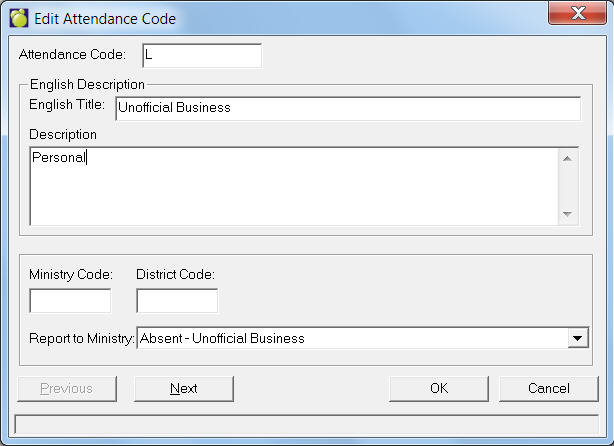The width and height of the screenshot is (614, 446).
Task: Click the 'Report to Ministry:' label
Action: (x=82, y=339)
